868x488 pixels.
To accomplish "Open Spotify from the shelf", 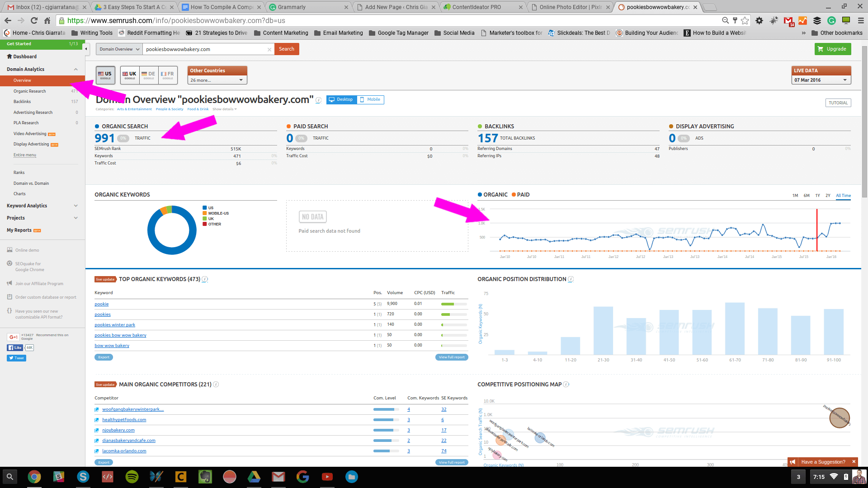I will 132,477.
